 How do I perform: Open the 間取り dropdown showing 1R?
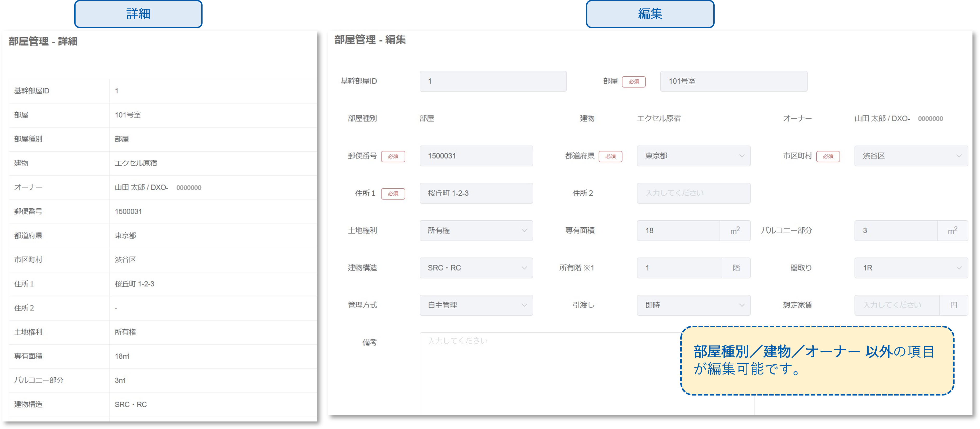click(911, 268)
